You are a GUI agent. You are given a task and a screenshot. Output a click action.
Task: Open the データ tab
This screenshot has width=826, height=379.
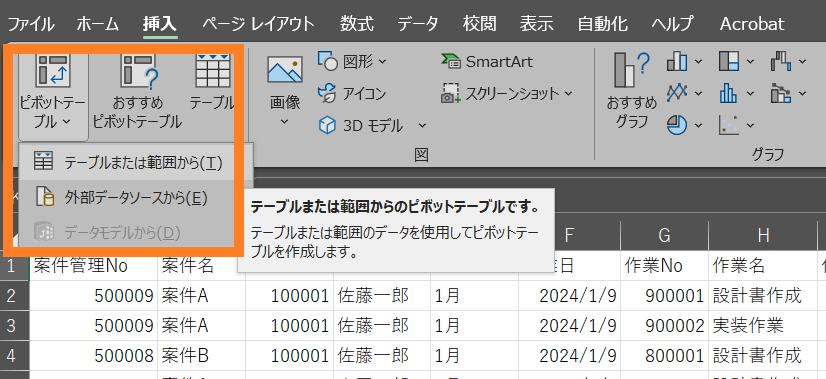pos(418,24)
